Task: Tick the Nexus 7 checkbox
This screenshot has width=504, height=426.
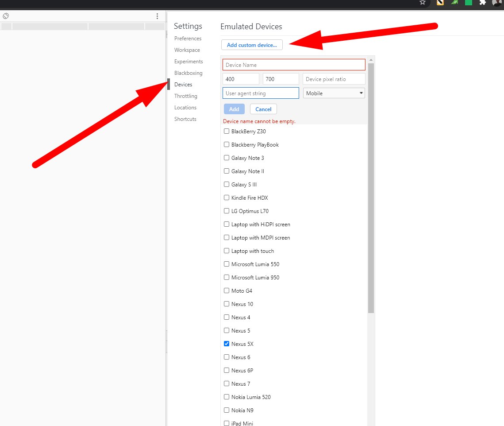Action: coord(227,383)
